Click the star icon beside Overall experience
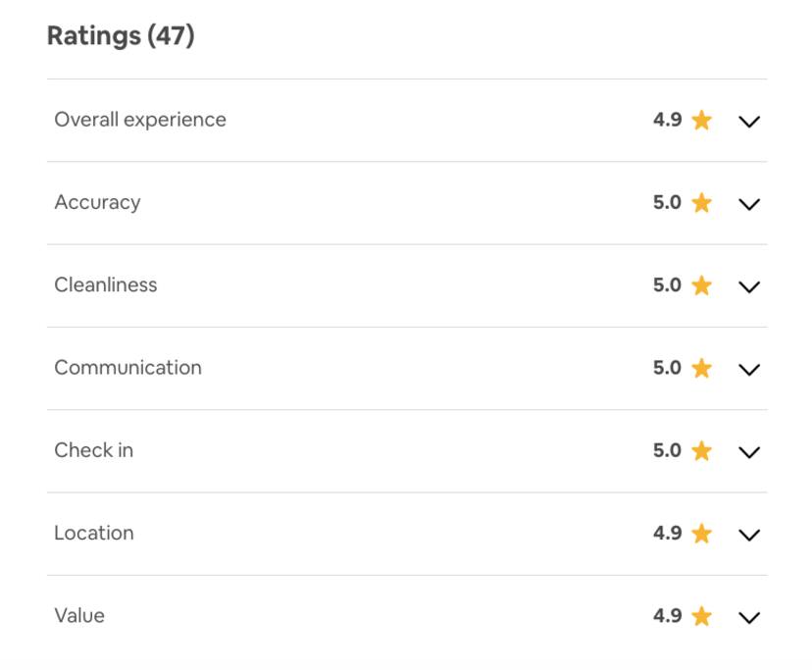 click(x=702, y=120)
